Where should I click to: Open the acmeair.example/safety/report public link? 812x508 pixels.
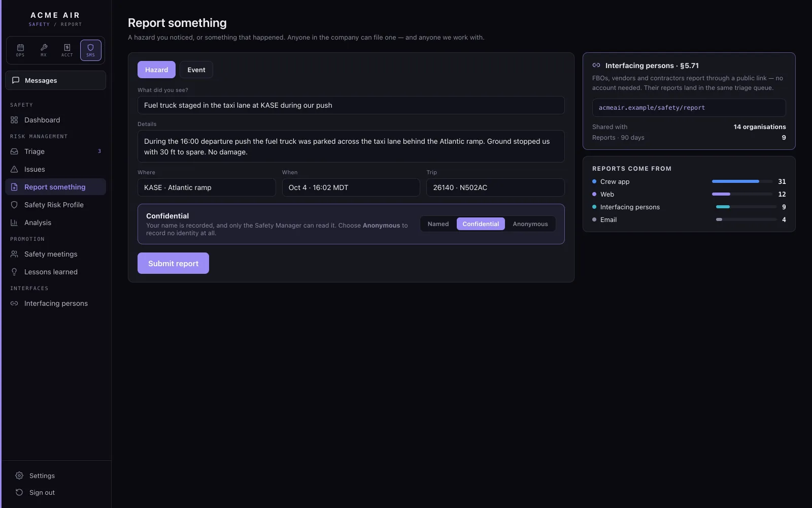coord(689,108)
